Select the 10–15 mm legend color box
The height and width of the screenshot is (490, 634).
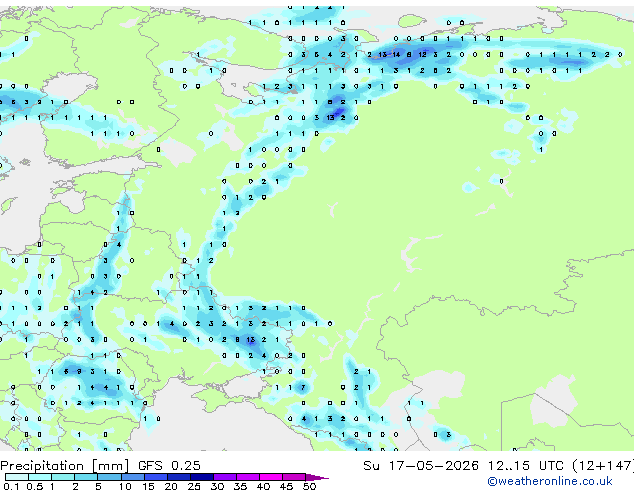[x=133, y=477]
